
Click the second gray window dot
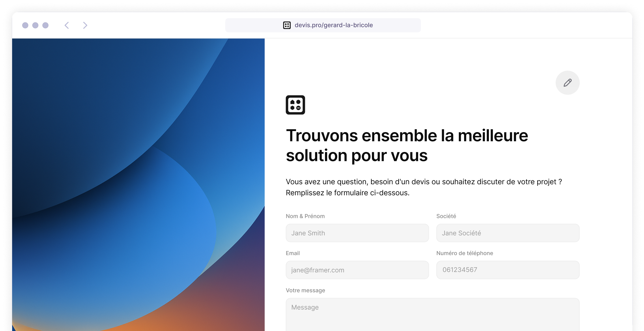(x=35, y=25)
